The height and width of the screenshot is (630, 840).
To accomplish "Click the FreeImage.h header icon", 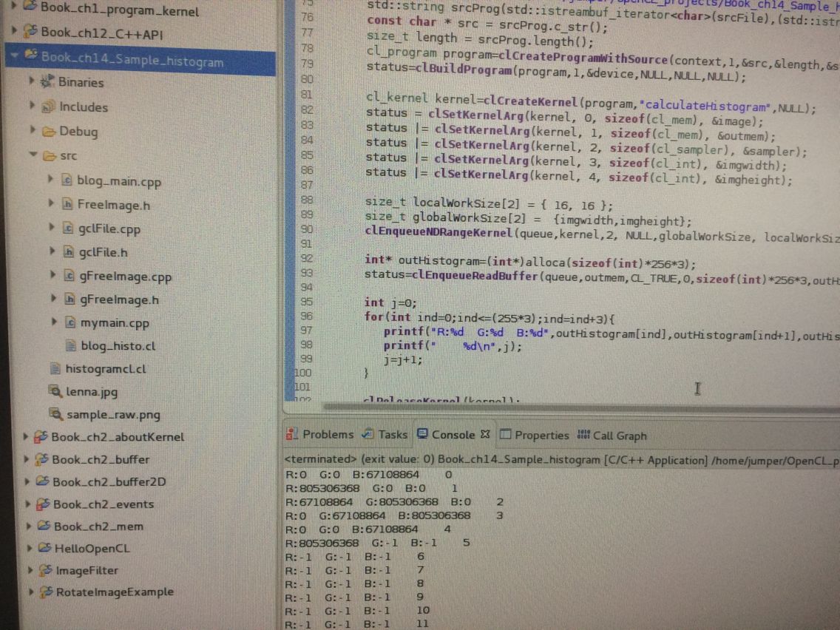I will [67, 204].
